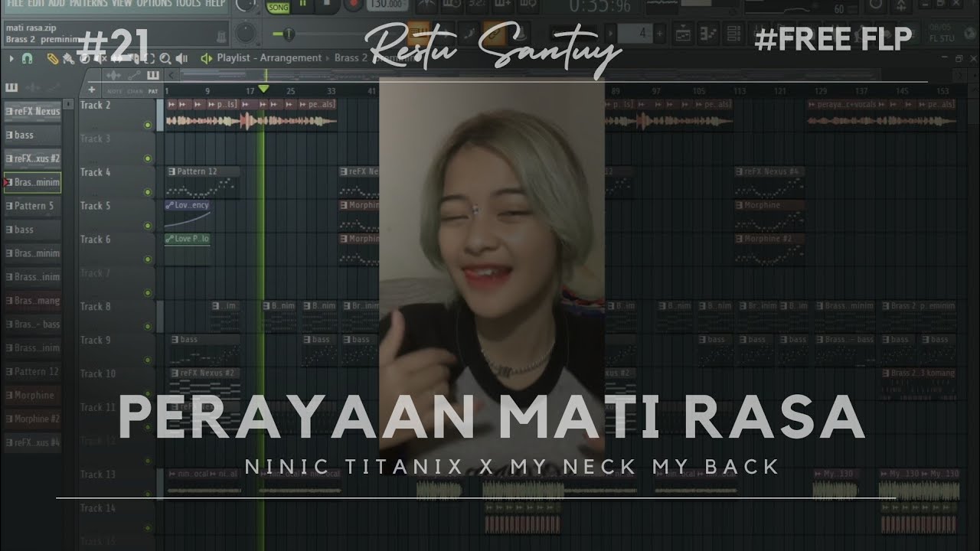This screenshot has width=980, height=551.
Task: Click the magnet snap icon in playlist toolbar
Action: point(28,58)
